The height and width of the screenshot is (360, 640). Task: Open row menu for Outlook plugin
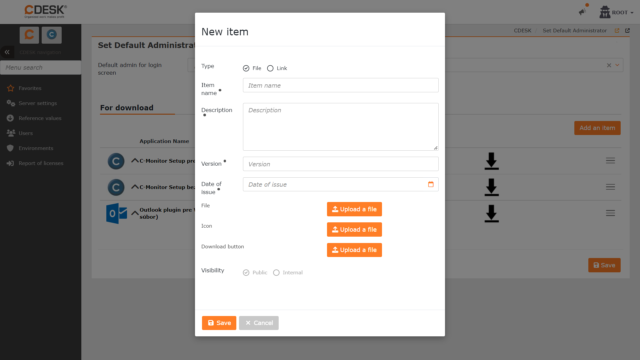(x=610, y=213)
